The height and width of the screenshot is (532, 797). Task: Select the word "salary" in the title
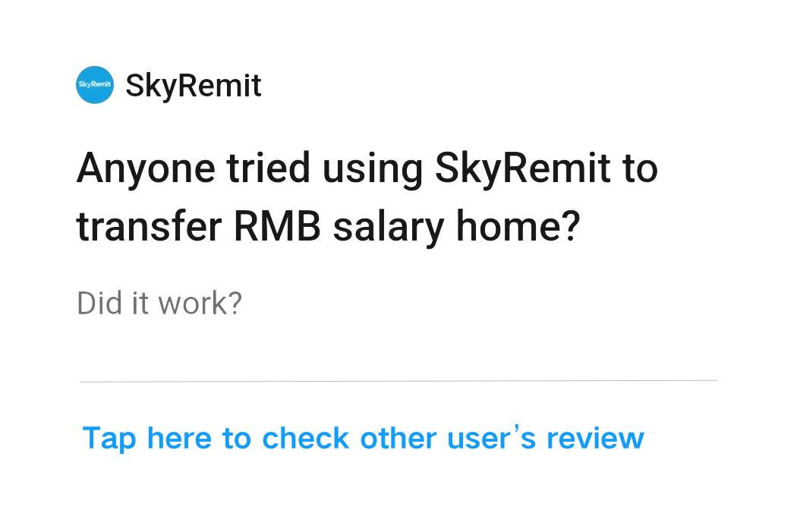389,227
